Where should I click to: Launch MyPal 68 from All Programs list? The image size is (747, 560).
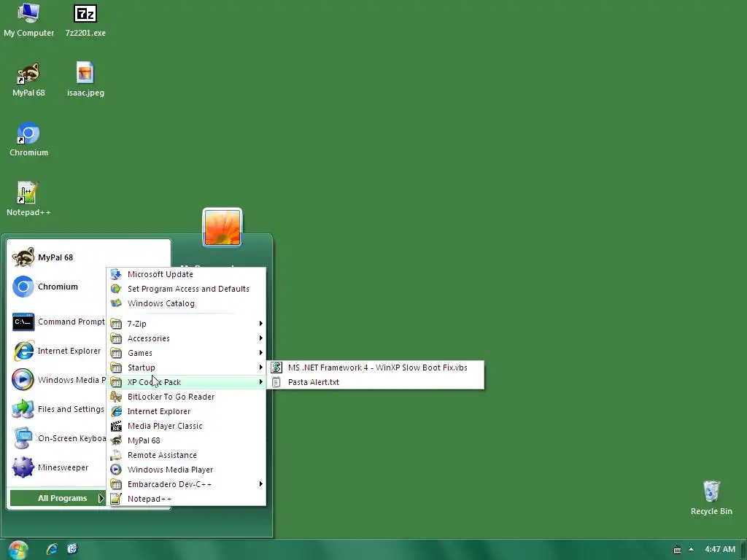tap(186, 440)
